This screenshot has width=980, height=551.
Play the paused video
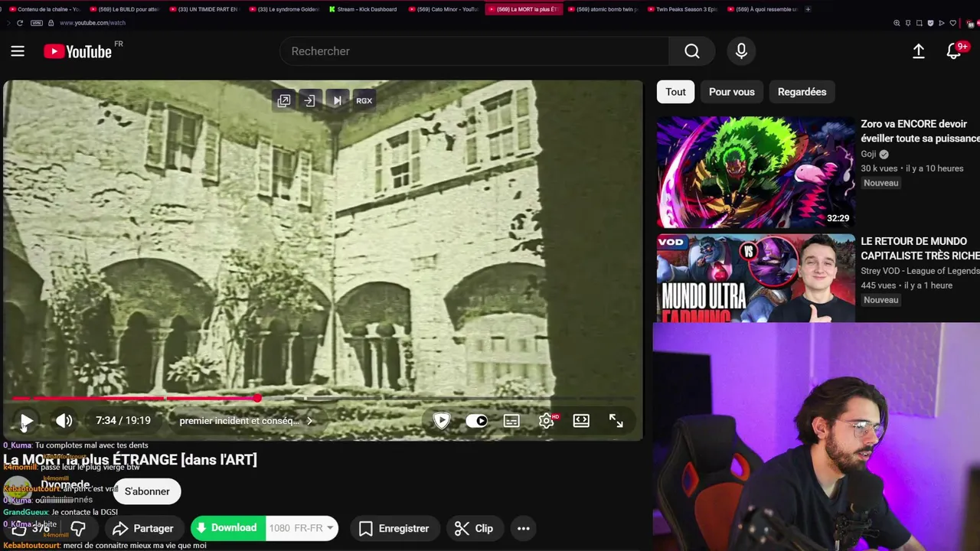coord(25,421)
